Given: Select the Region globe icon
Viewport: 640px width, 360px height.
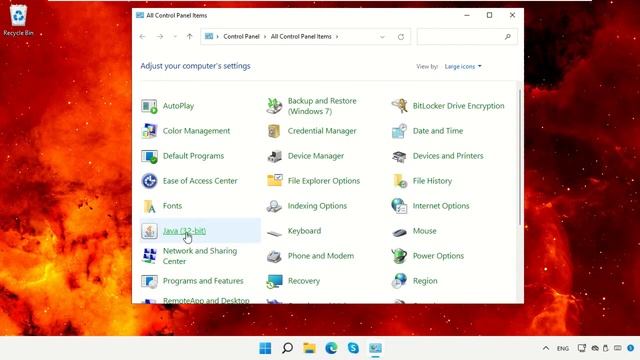Looking at the screenshot, I should [x=399, y=281].
